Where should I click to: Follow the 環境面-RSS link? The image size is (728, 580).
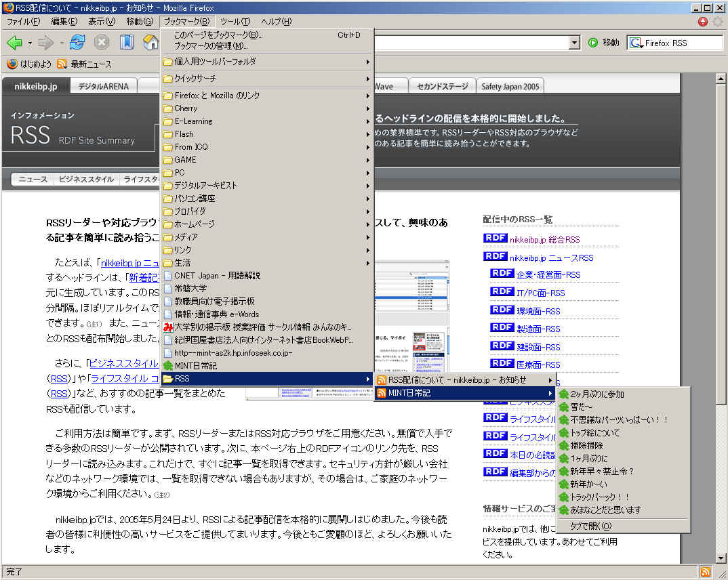pos(539,311)
